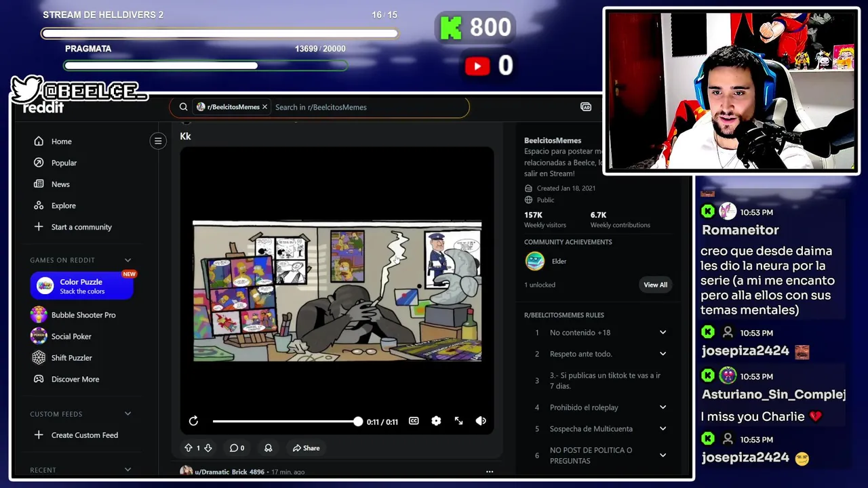Downvote the Kk post
868x488 pixels.
(x=208, y=448)
